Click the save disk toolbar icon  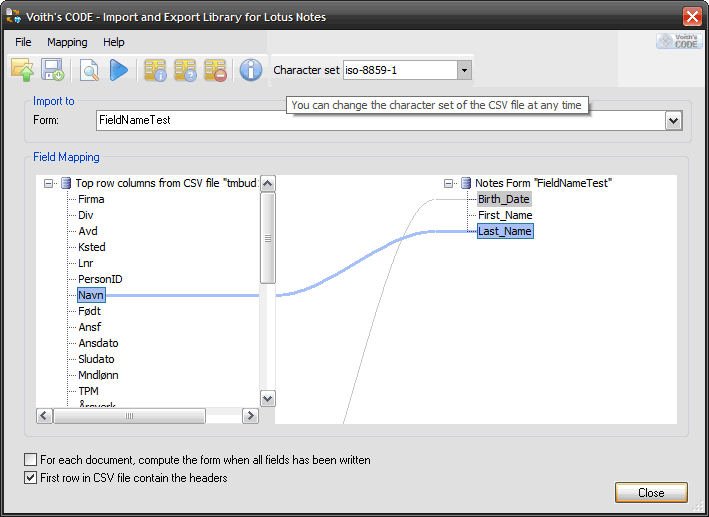pyautogui.click(x=52, y=70)
